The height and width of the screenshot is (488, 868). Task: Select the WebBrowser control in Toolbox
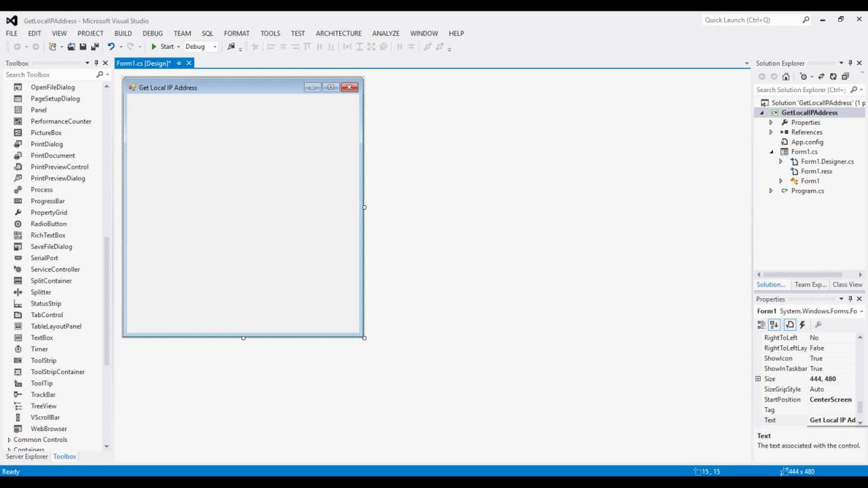point(49,429)
